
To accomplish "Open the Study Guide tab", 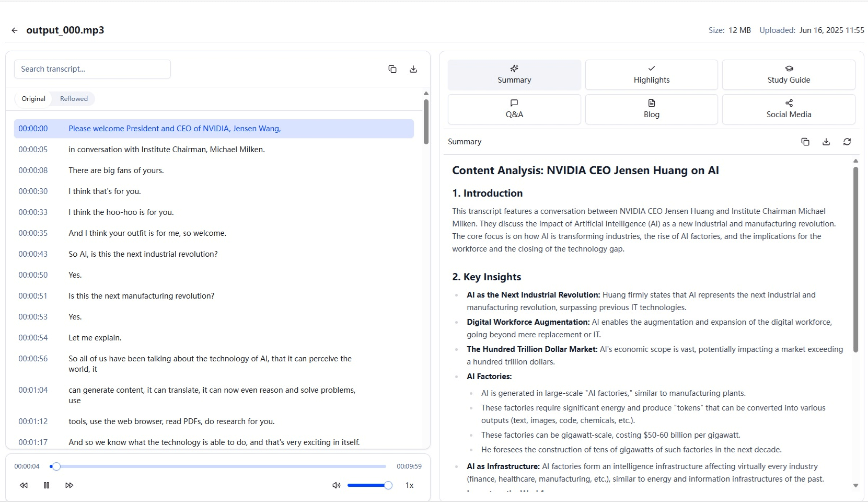I will 788,75.
